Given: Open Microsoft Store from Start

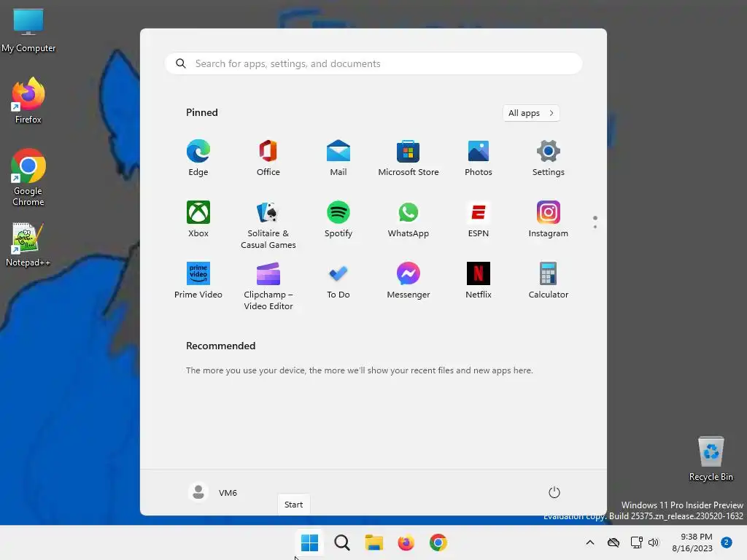Looking at the screenshot, I should pos(409,157).
